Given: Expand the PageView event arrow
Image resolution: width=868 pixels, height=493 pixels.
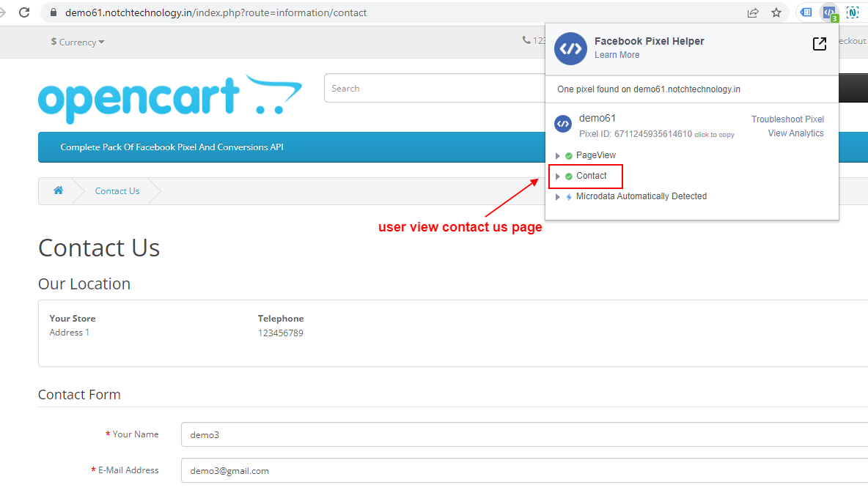Looking at the screenshot, I should (x=557, y=156).
